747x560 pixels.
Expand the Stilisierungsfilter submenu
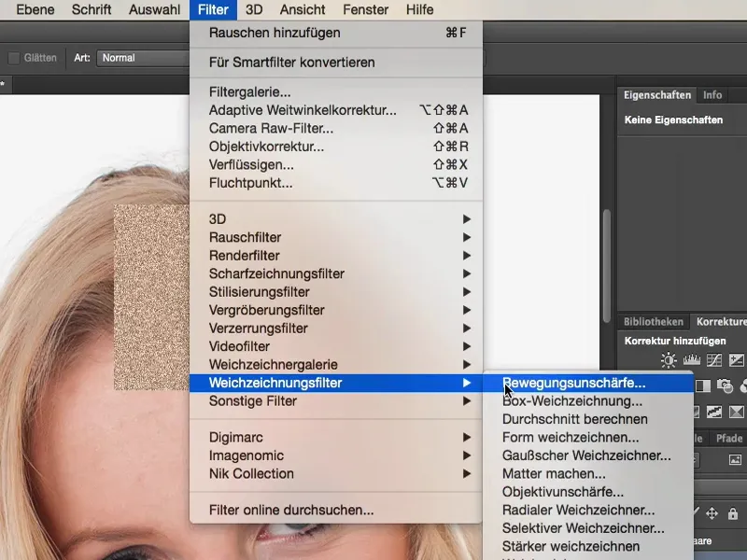click(x=336, y=292)
